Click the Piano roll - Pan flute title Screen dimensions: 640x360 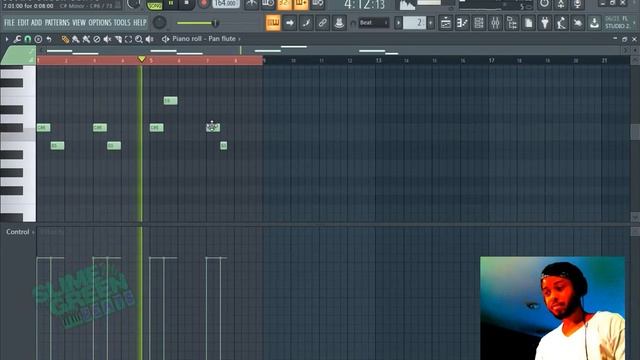(x=204, y=39)
